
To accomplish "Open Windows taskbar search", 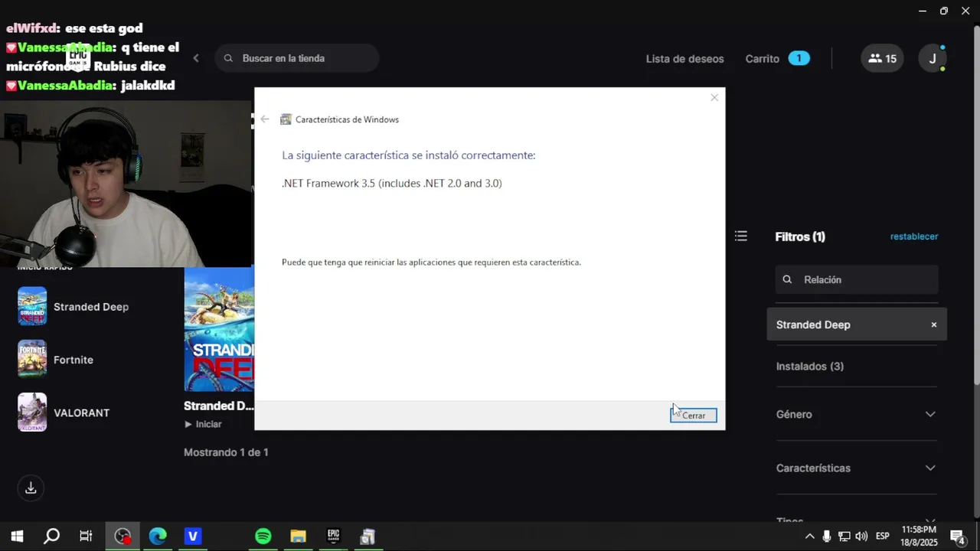I will [x=51, y=536].
